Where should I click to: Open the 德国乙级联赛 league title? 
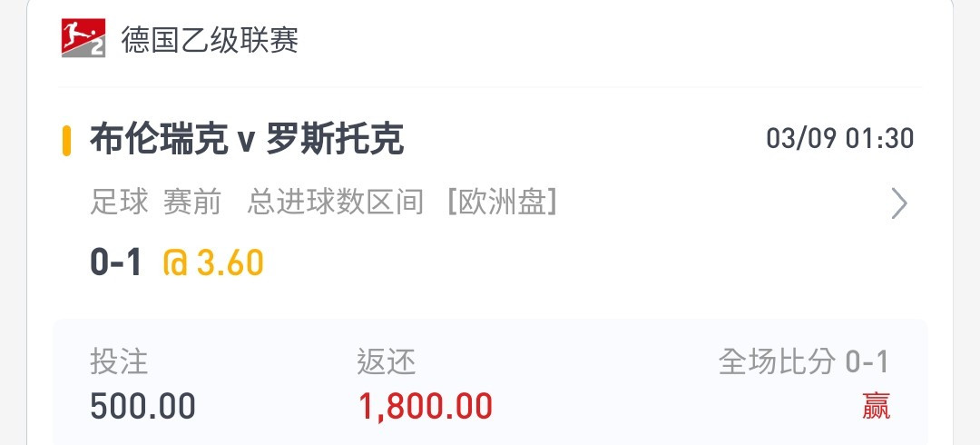click(x=210, y=40)
